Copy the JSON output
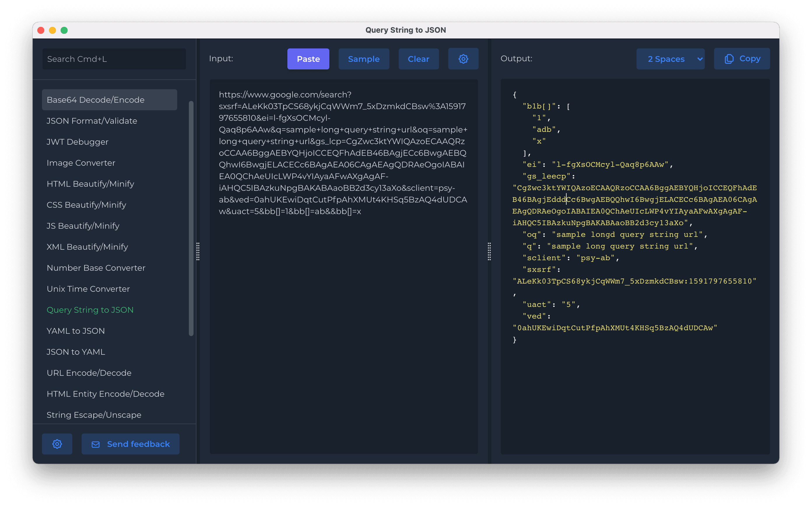812x507 pixels. [742, 59]
